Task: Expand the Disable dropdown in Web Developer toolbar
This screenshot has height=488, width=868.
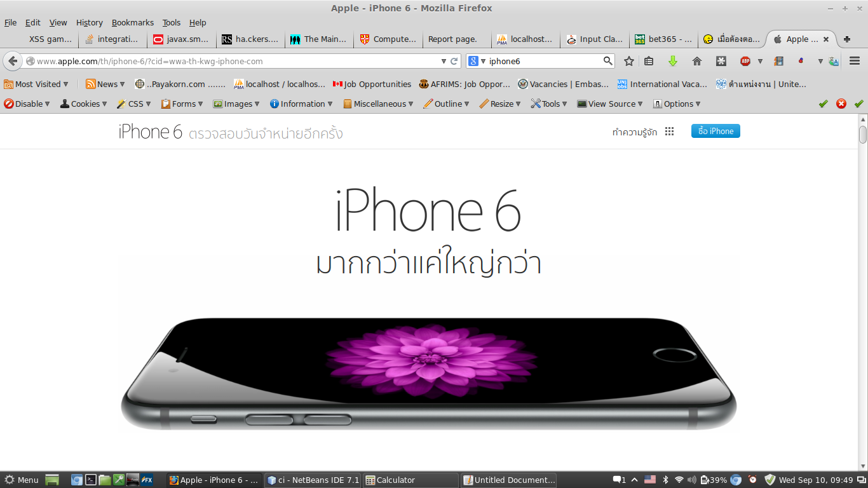Action: (x=27, y=104)
